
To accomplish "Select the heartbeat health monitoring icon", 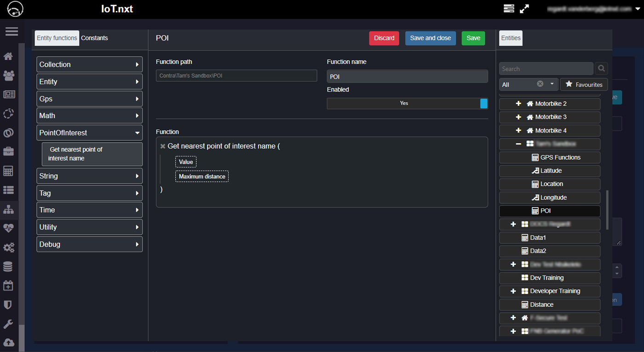I will pyautogui.click(x=8, y=228).
